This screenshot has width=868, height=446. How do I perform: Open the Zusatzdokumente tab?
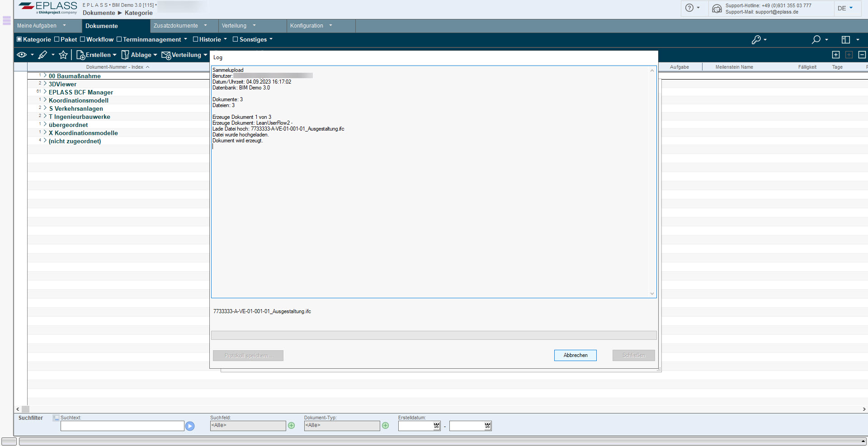click(x=179, y=26)
